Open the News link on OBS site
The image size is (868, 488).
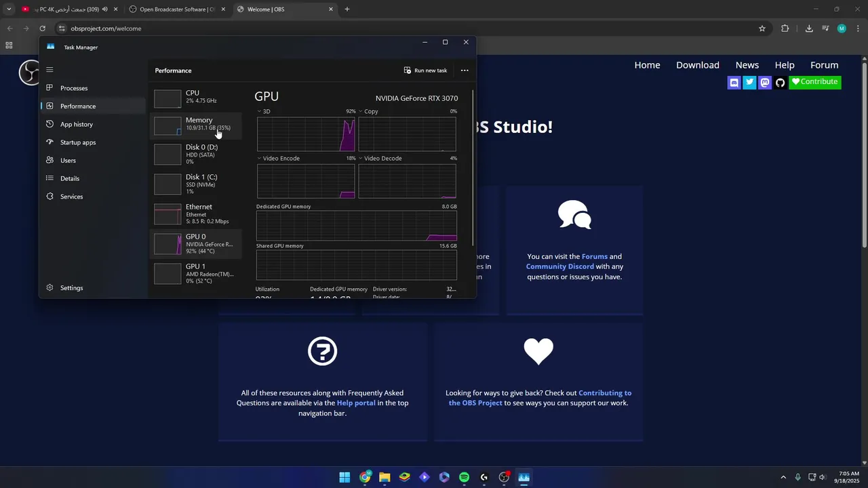pyautogui.click(x=747, y=65)
